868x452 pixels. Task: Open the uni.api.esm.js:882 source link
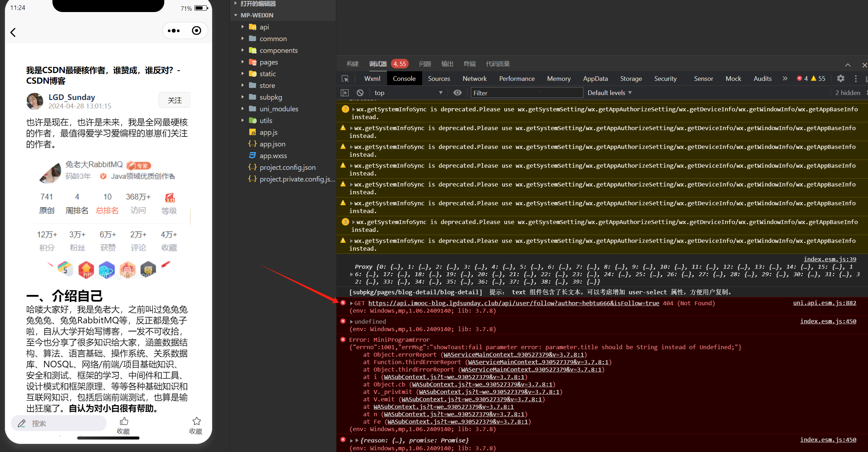(824, 303)
